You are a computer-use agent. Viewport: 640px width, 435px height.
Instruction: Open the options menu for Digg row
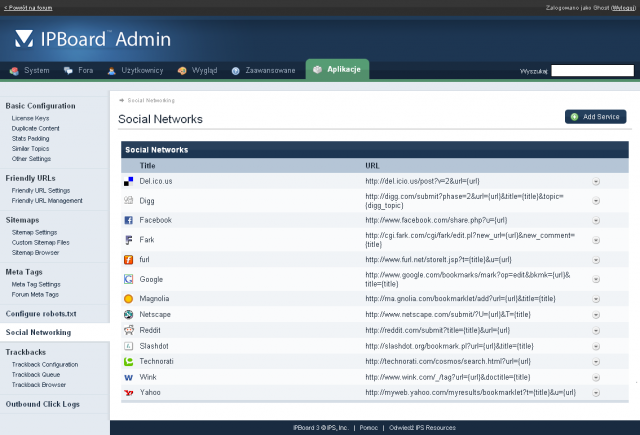pos(596,201)
